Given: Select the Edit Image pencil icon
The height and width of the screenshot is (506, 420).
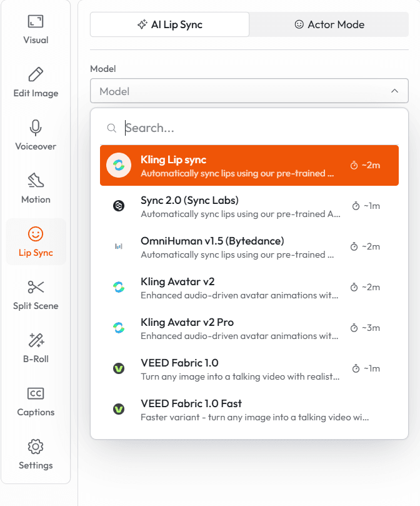Looking at the screenshot, I should [36, 74].
